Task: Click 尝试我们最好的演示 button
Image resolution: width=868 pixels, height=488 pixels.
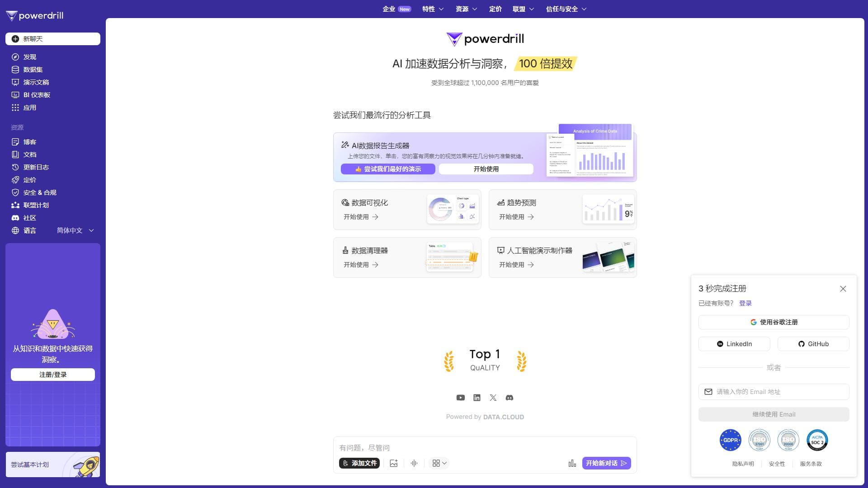Action: (x=388, y=169)
